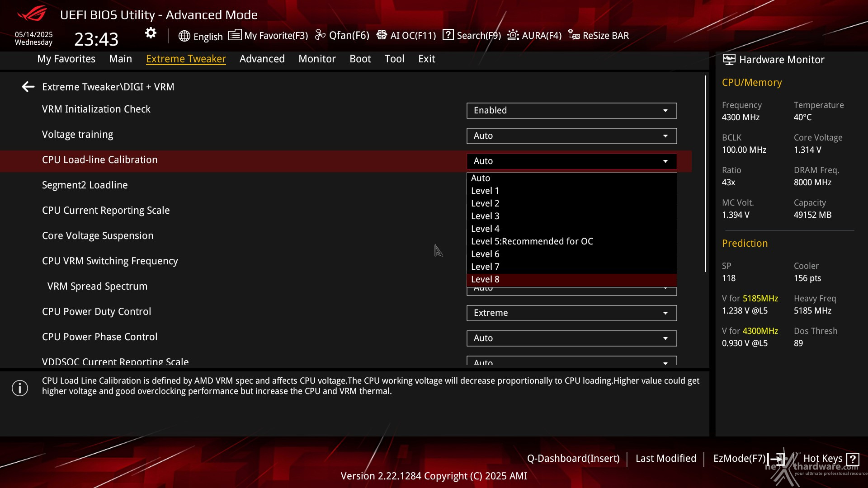Select Level 4 option
This screenshot has width=868, height=488.
(571, 229)
